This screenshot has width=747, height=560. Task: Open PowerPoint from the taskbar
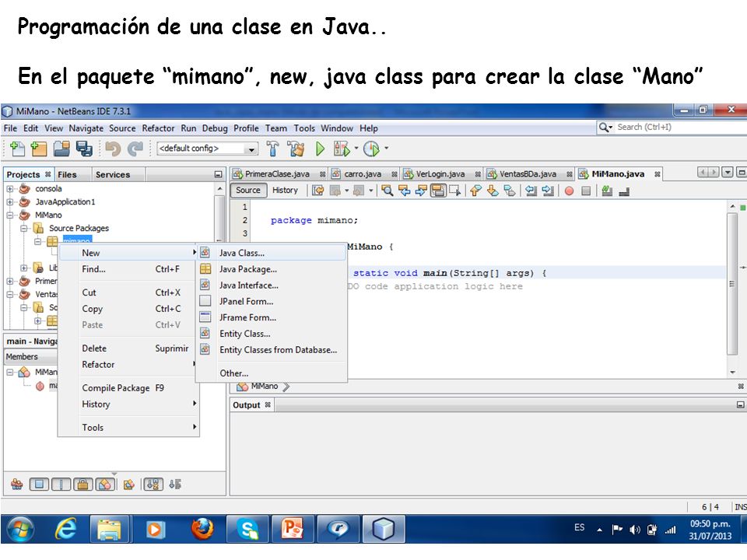click(x=293, y=529)
